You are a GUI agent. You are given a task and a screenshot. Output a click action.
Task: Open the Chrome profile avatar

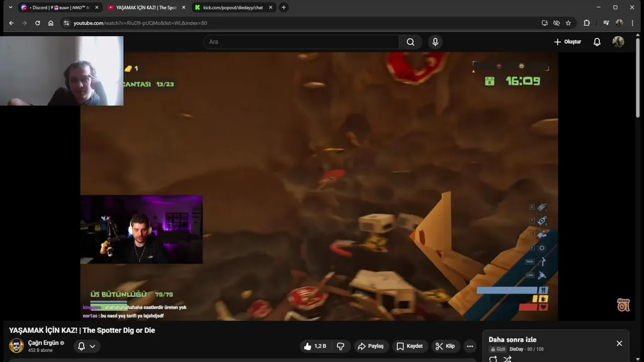[x=619, y=23]
